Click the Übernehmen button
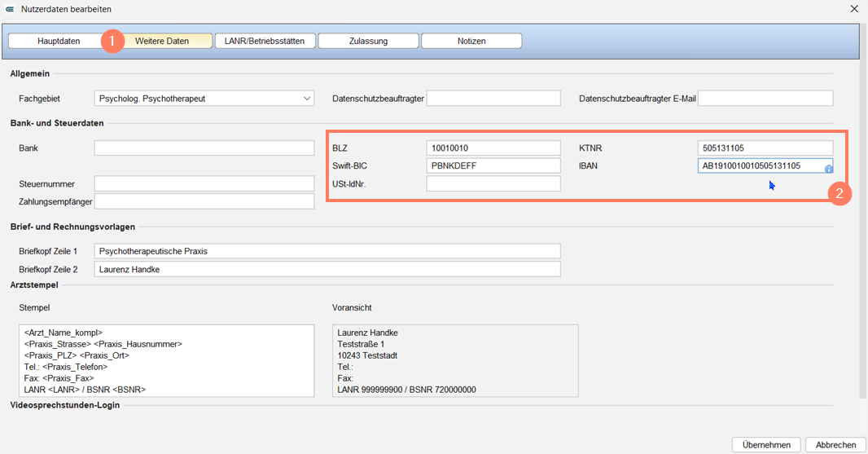Image resolution: width=868 pixels, height=454 pixels. pyautogui.click(x=766, y=444)
